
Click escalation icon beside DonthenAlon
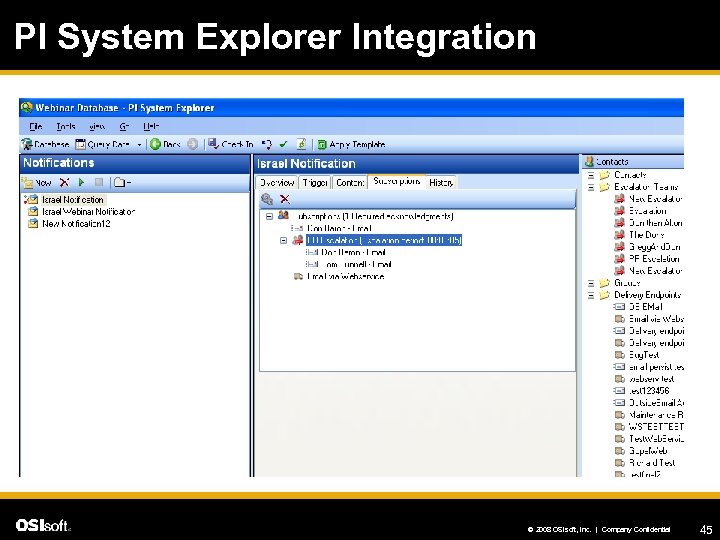click(619, 223)
